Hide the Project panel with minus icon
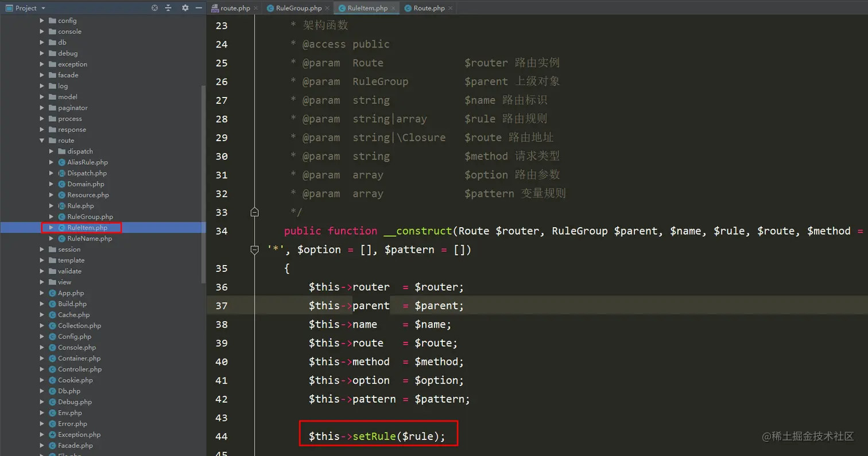 click(199, 8)
